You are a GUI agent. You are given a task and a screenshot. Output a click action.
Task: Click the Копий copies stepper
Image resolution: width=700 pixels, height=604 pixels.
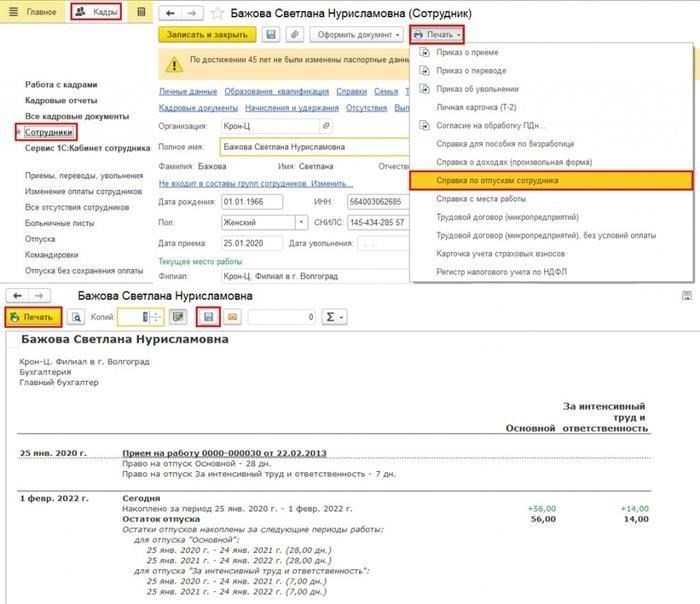click(x=155, y=317)
